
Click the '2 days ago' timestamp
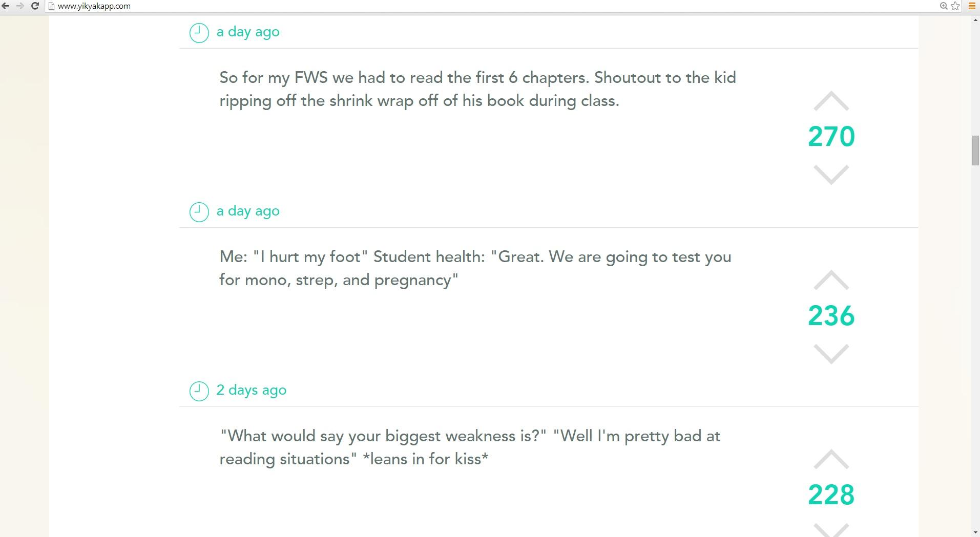pos(251,390)
